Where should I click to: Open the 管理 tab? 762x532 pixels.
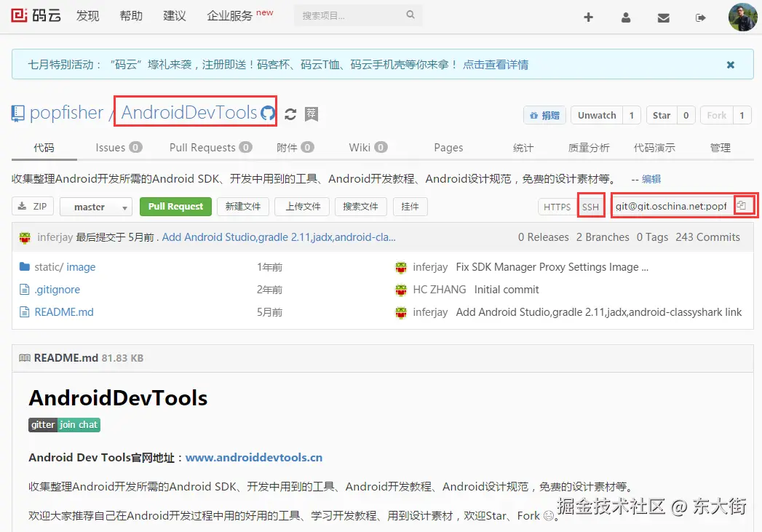[x=720, y=148]
